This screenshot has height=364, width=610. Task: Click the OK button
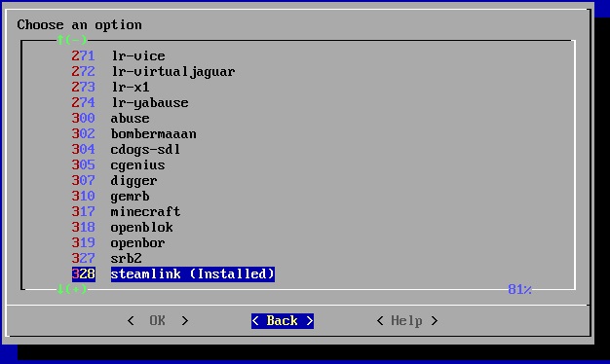158,320
